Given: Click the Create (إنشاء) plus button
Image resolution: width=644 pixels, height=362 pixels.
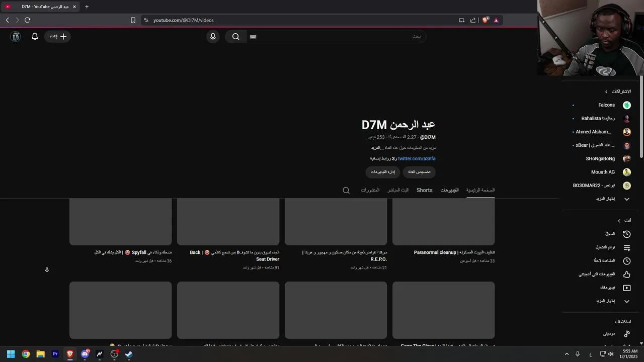Looking at the screenshot, I should (x=57, y=36).
